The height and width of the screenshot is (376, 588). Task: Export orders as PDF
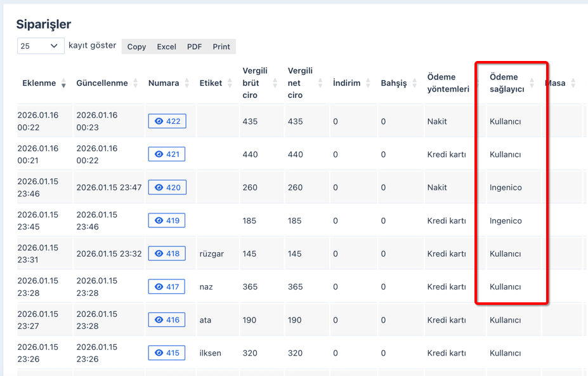coord(194,46)
